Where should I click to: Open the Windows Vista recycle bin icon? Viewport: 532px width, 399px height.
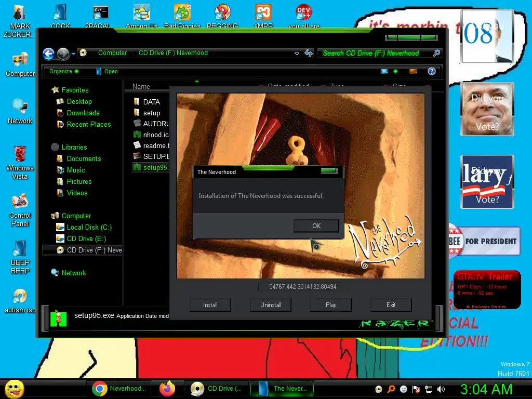(20, 163)
